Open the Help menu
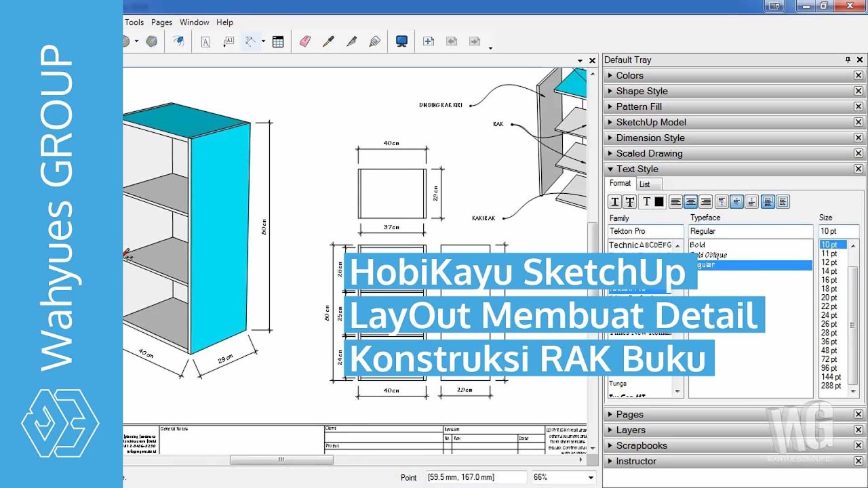This screenshot has width=868, height=488. [x=224, y=22]
